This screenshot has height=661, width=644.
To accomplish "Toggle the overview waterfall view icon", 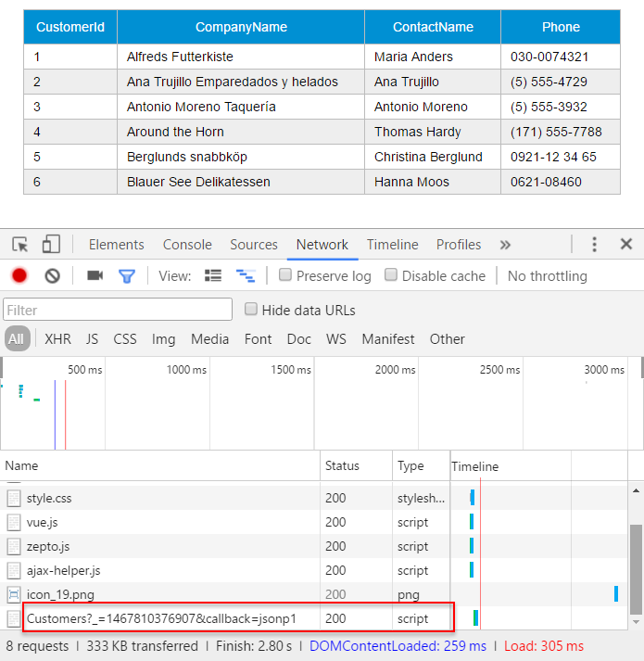I will tap(246, 275).
